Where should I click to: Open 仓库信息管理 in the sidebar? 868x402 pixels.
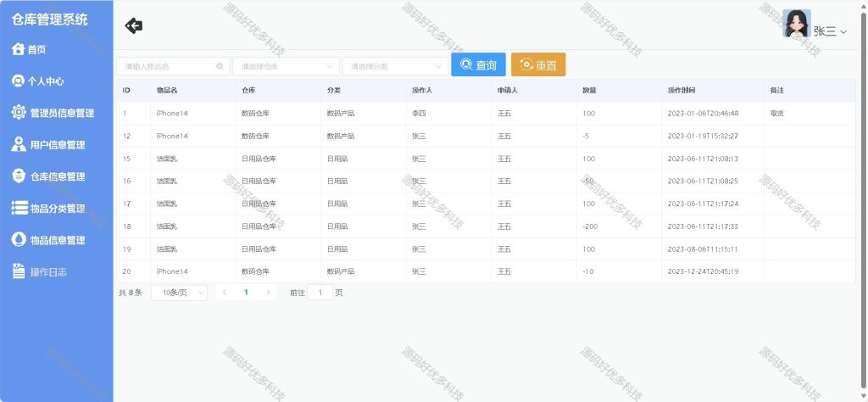point(57,176)
